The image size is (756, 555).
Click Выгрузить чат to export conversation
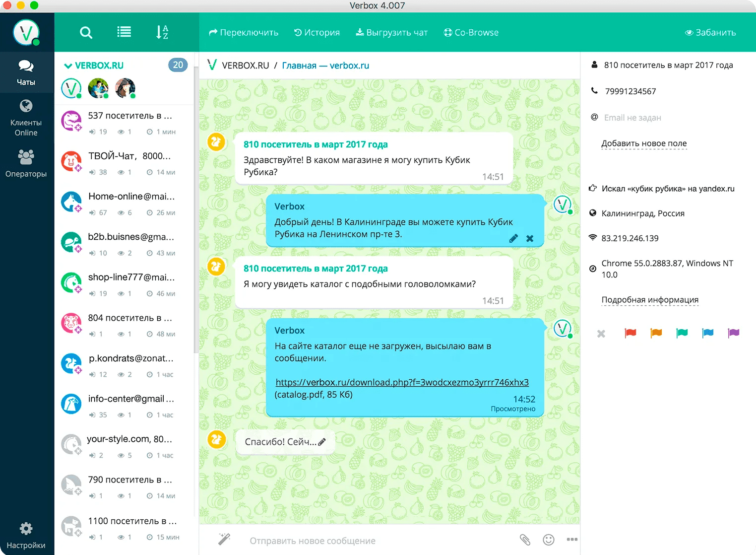pos(392,33)
